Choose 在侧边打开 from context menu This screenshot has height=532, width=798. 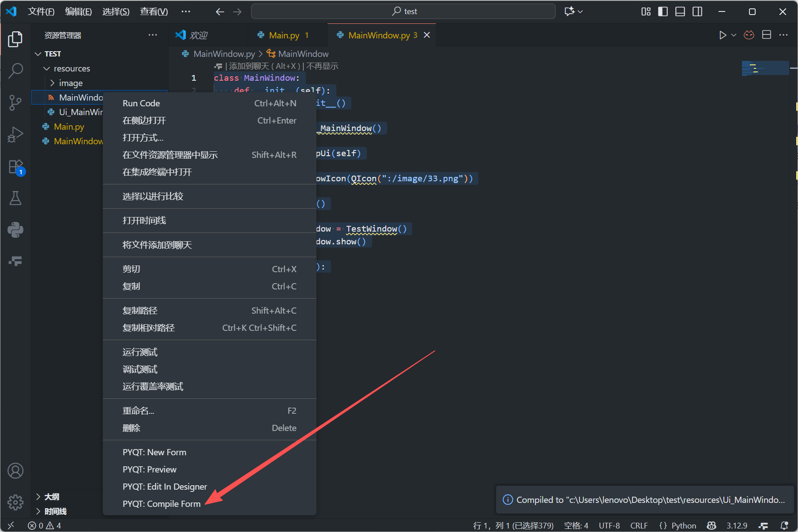click(210, 120)
